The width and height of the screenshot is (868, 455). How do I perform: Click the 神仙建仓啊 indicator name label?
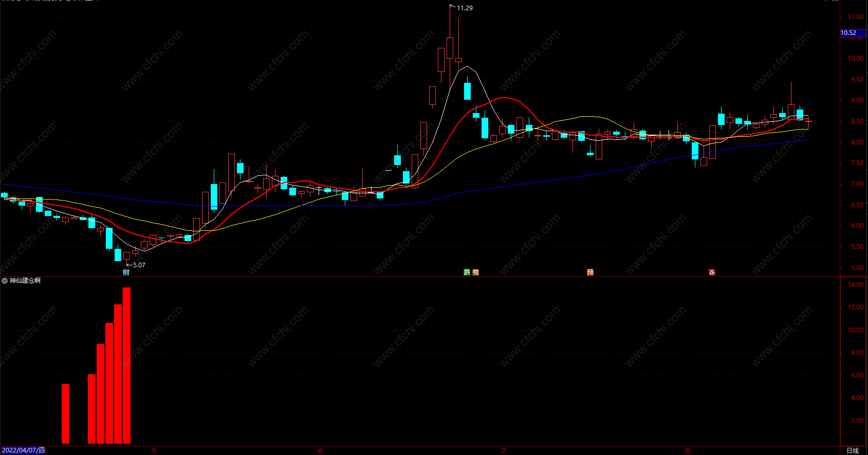(25, 281)
